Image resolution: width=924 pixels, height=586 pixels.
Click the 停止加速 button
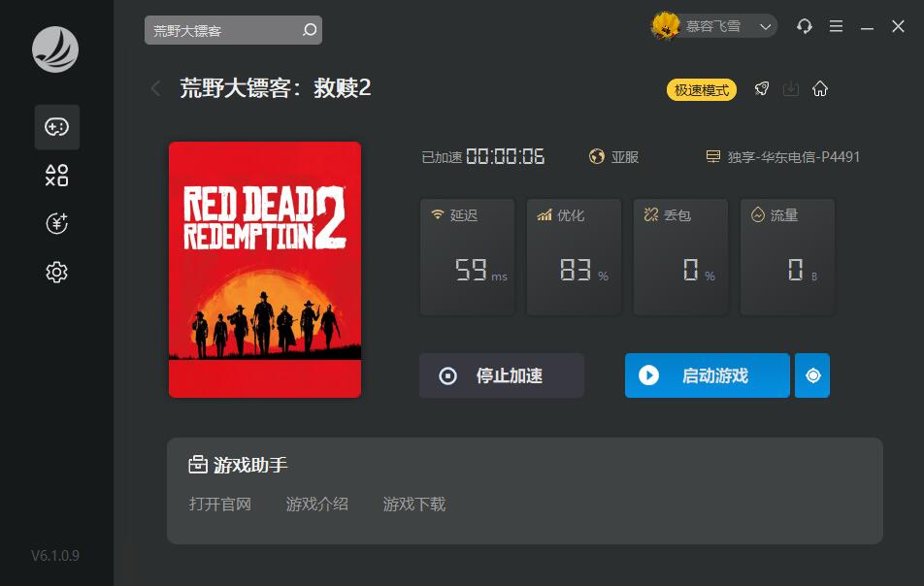pyautogui.click(x=502, y=375)
